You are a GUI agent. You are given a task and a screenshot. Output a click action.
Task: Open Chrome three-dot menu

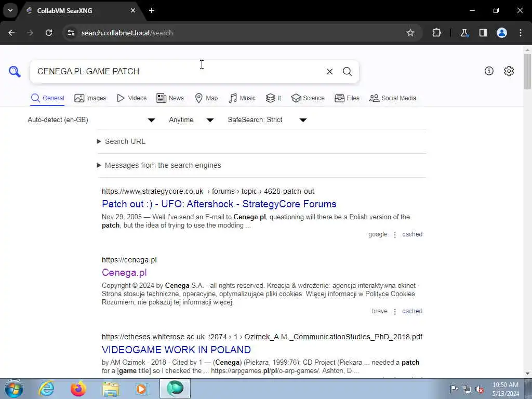pos(521,33)
